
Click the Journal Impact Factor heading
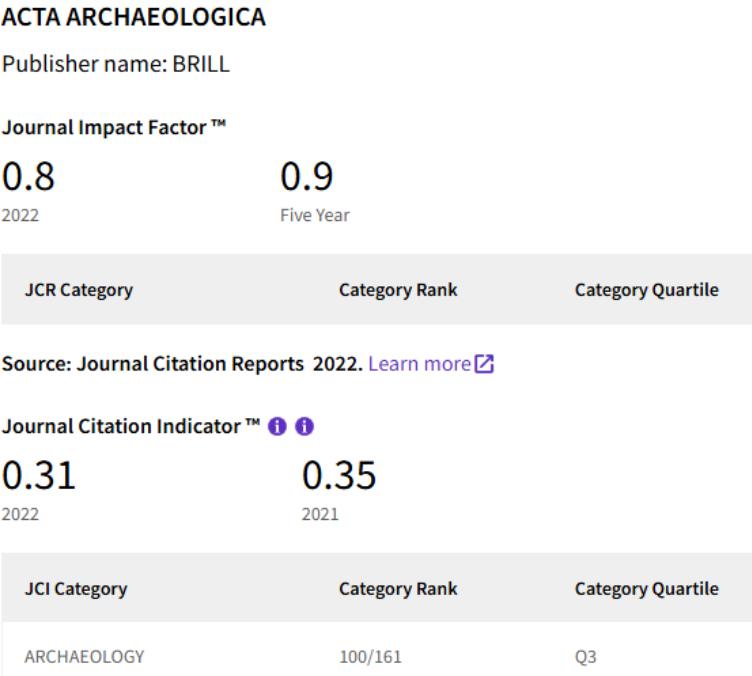pos(114,128)
